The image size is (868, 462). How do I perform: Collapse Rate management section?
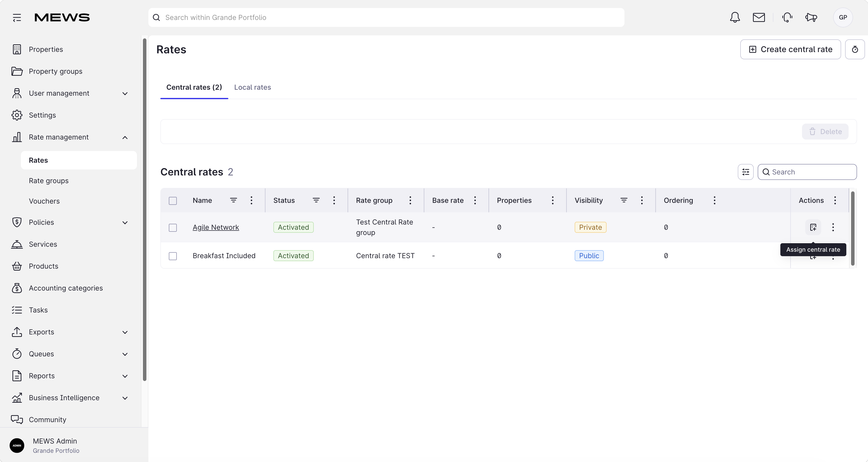click(125, 137)
